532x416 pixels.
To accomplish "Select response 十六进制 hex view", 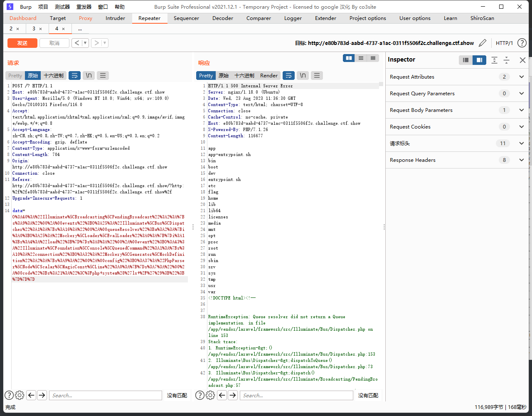I will click(244, 75).
